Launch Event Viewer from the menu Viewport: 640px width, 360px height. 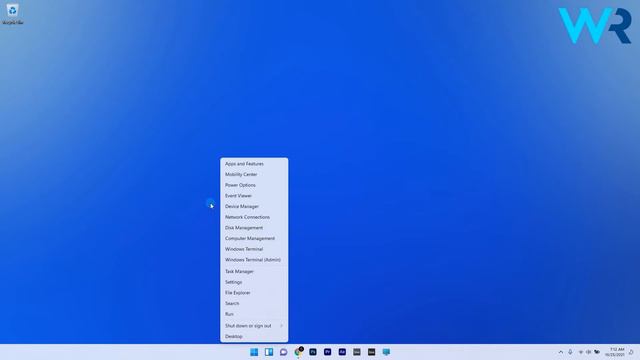coord(254,196)
